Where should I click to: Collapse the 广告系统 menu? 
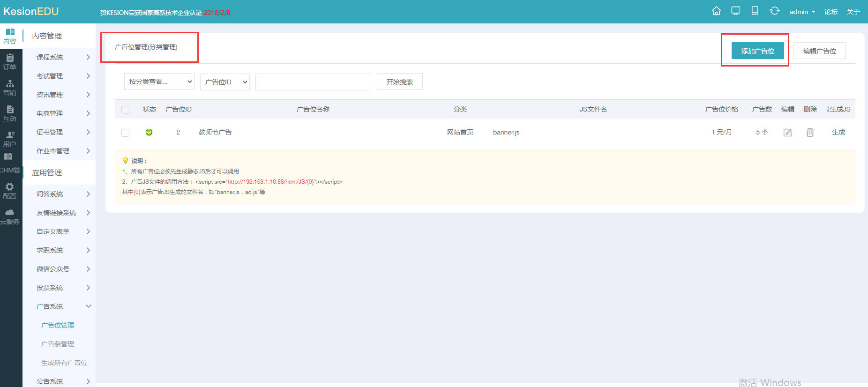tap(59, 306)
